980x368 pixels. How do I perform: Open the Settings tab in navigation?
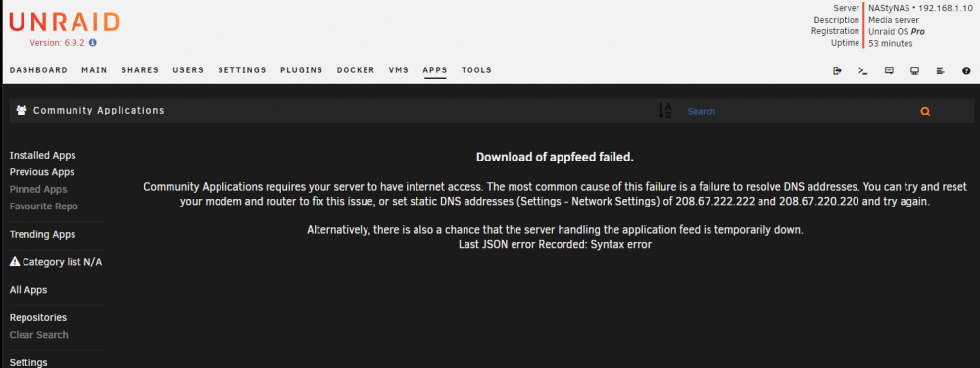pos(242,70)
